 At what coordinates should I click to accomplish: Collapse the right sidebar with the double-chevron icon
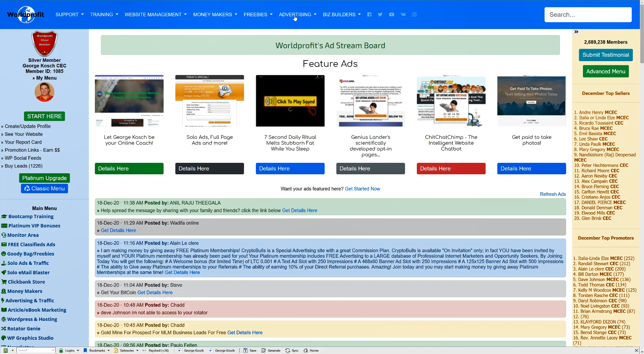pos(576,32)
